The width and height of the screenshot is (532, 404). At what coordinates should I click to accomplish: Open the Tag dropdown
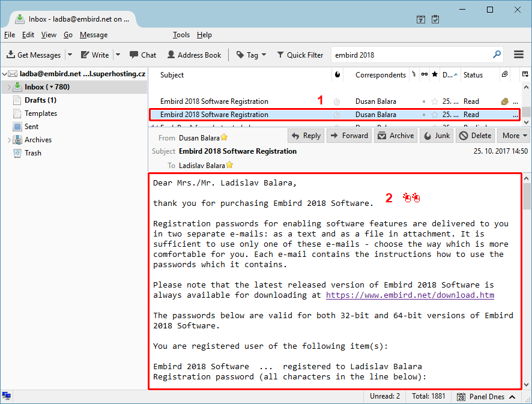252,55
